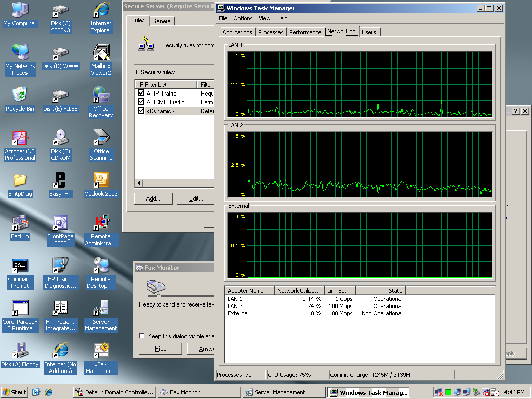Uncheck All IP Traffic rule
Screen dimensions: 532x399
pos(141,92)
